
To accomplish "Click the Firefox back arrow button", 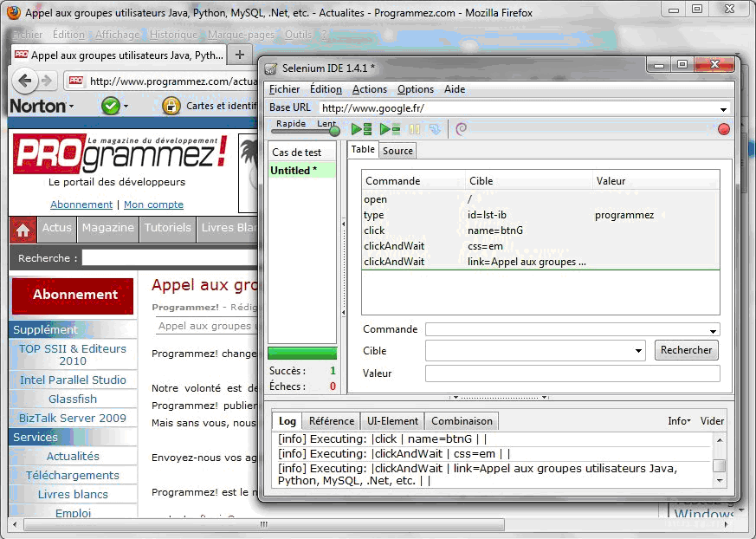I will [24, 81].
